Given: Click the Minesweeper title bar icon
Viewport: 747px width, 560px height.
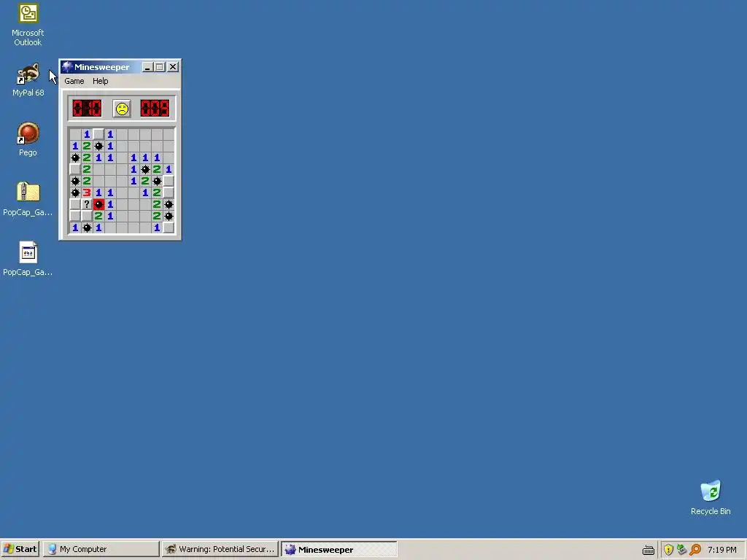Looking at the screenshot, I should [x=68, y=66].
